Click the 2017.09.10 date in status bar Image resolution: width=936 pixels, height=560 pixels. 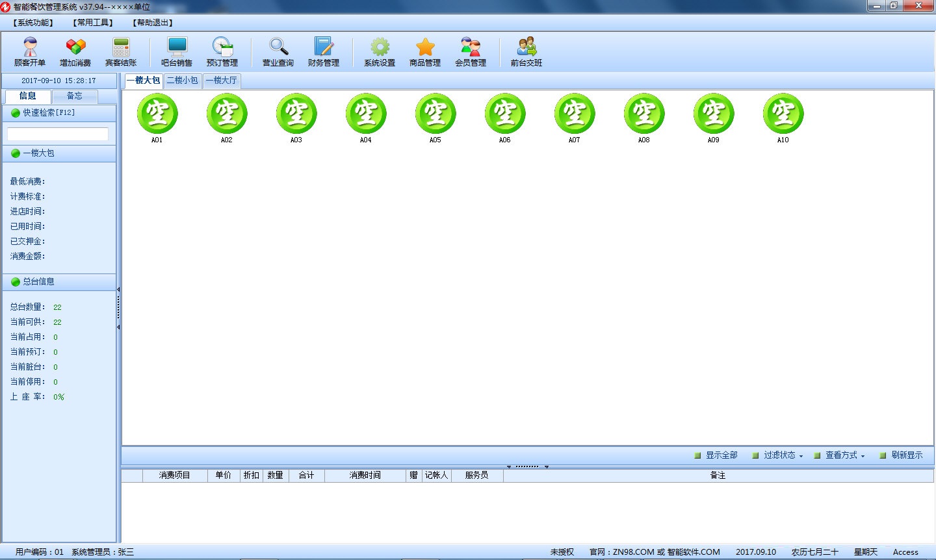pyautogui.click(x=756, y=552)
